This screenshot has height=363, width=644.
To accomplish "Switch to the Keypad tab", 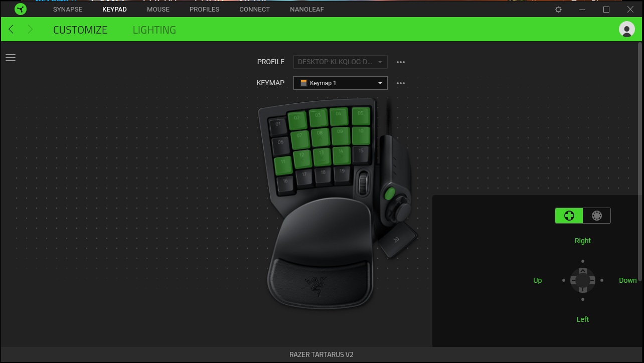I will click(x=114, y=10).
